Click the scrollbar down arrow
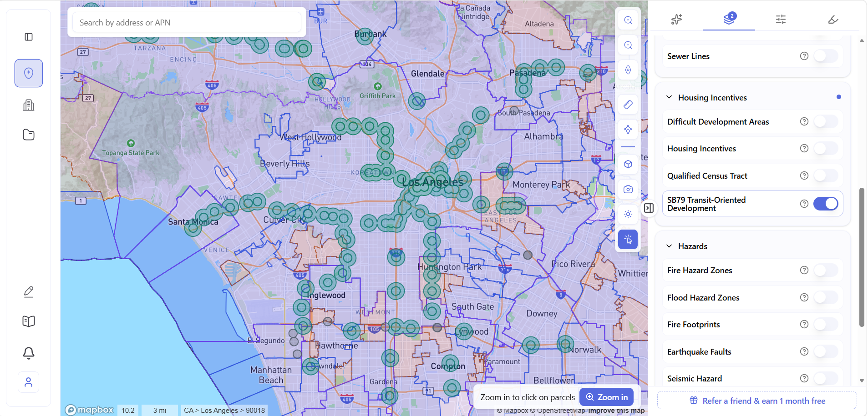This screenshot has width=868, height=416. click(x=862, y=381)
